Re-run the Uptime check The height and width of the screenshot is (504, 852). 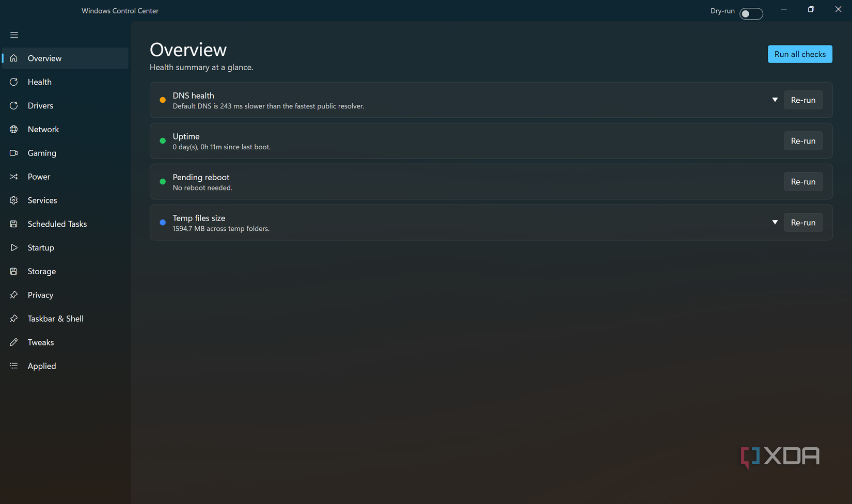pos(803,141)
